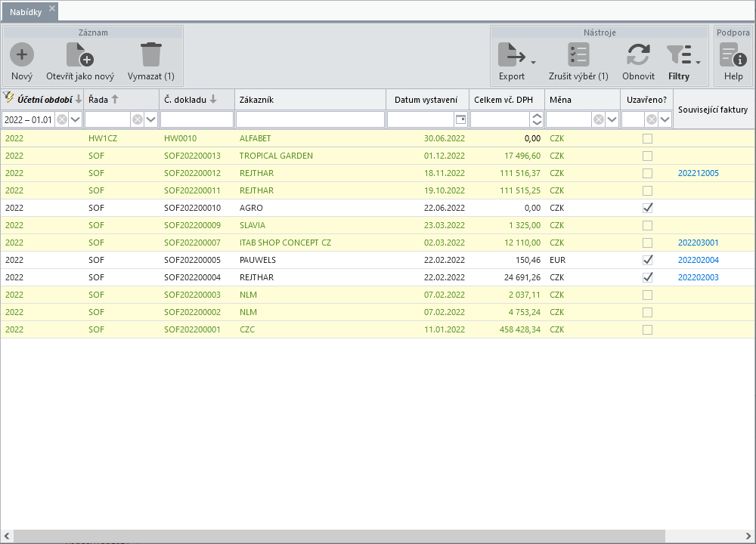
Task: Click sort arrow next to Účetní období
Action: (78, 99)
